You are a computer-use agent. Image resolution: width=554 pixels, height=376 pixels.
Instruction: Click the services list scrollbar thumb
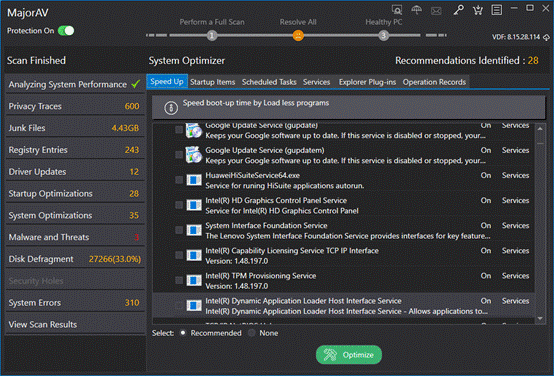[x=540, y=143]
